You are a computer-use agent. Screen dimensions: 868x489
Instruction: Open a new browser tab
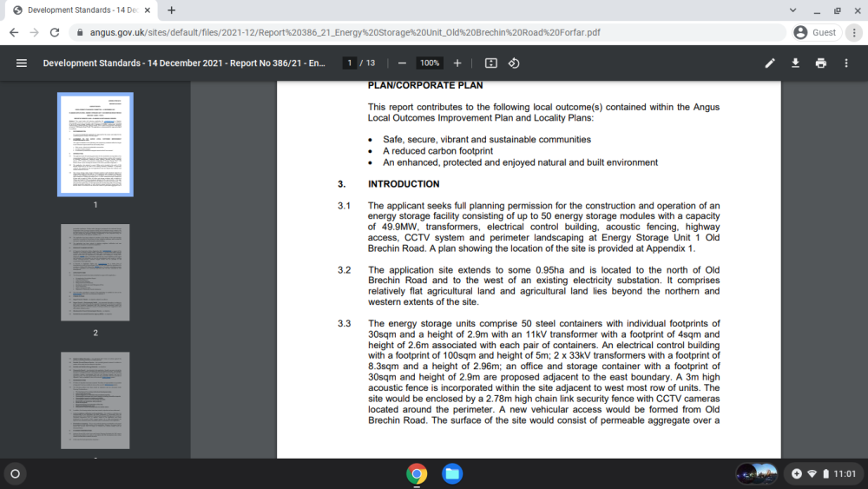pyautogui.click(x=172, y=10)
